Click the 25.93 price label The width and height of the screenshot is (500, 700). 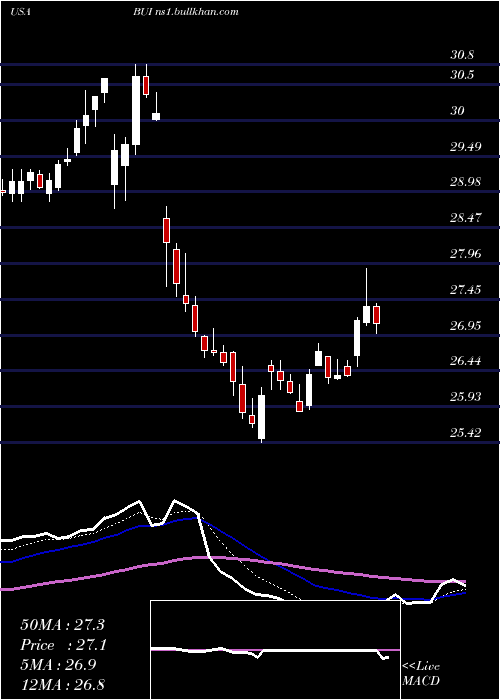coord(465,397)
